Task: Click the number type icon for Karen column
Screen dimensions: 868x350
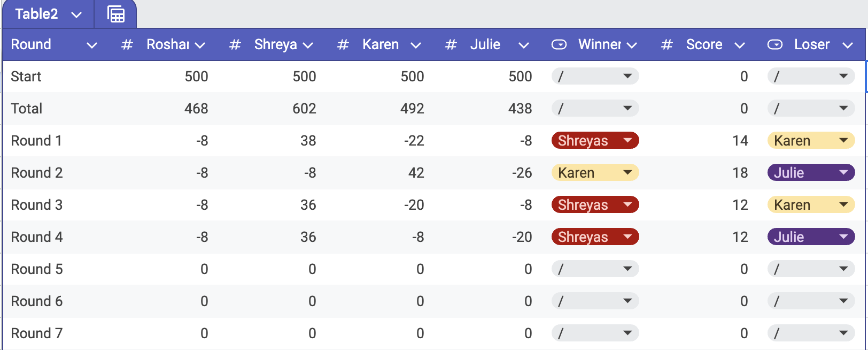Action: point(343,45)
